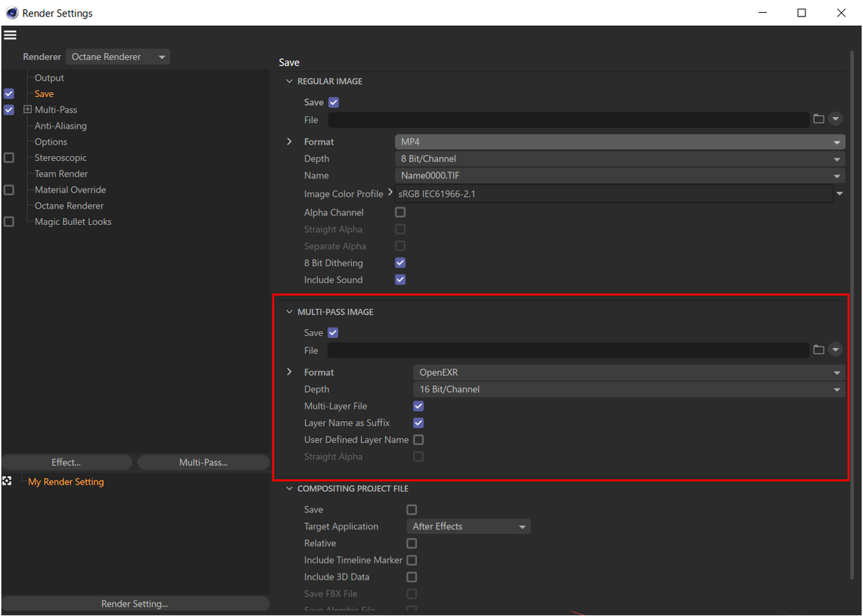Open the Octane Renderer settings page

68,205
